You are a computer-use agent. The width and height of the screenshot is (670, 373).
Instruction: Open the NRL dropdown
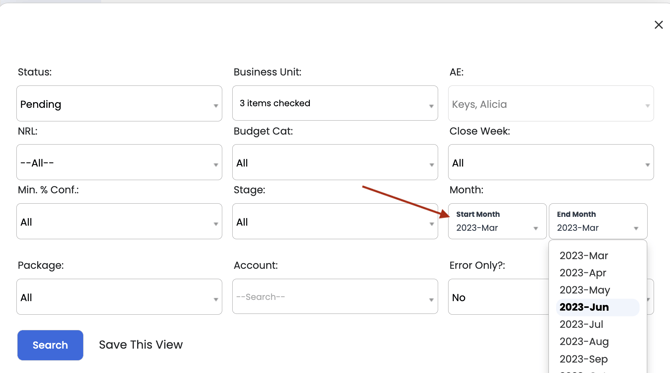click(x=119, y=162)
